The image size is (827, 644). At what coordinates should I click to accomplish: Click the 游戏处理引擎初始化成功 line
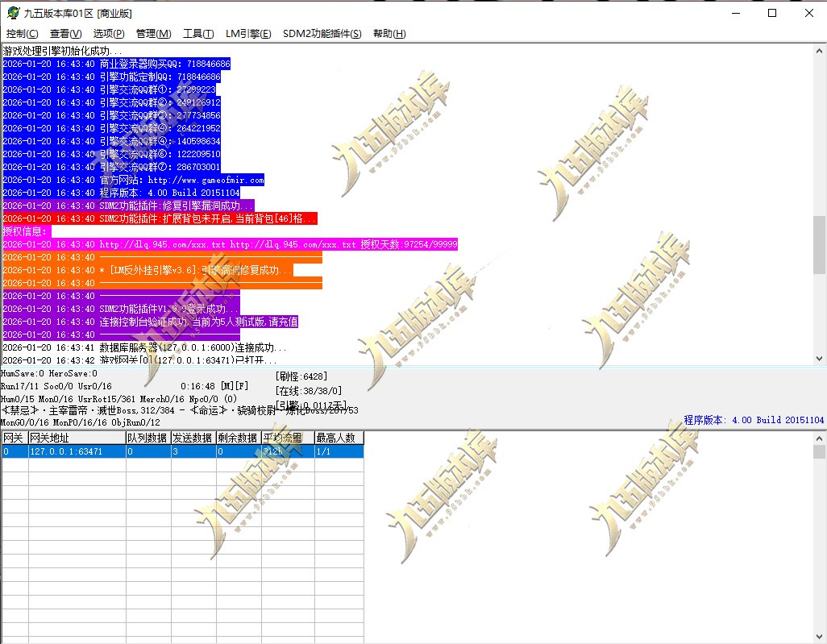pos(62,51)
